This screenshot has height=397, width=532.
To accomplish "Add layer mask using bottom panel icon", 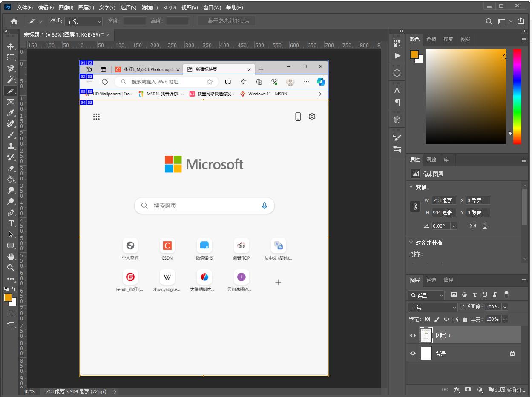I will click(x=468, y=389).
